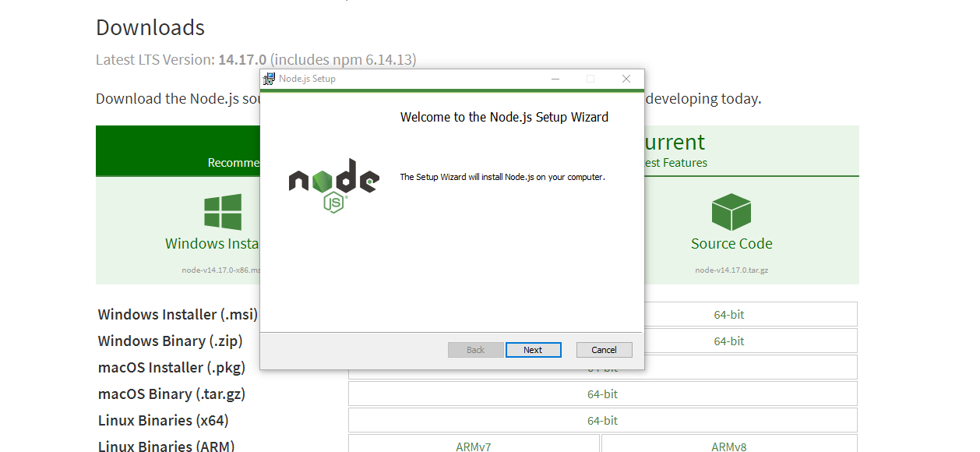The image size is (980, 452).
Task: Click the Node.js Setup title bar icon
Action: coord(270,79)
